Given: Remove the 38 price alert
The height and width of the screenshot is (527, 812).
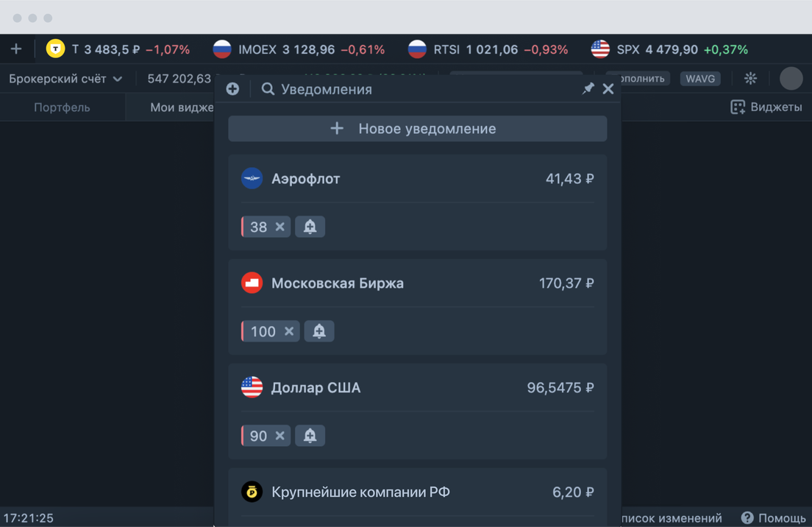Looking at the screenshot, I should tap(279, 227).
